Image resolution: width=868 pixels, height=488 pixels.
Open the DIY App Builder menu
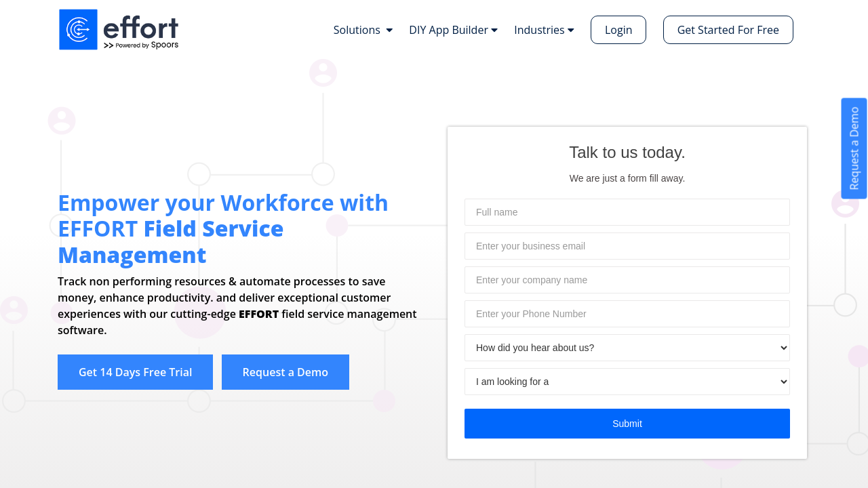coord(453,30)
